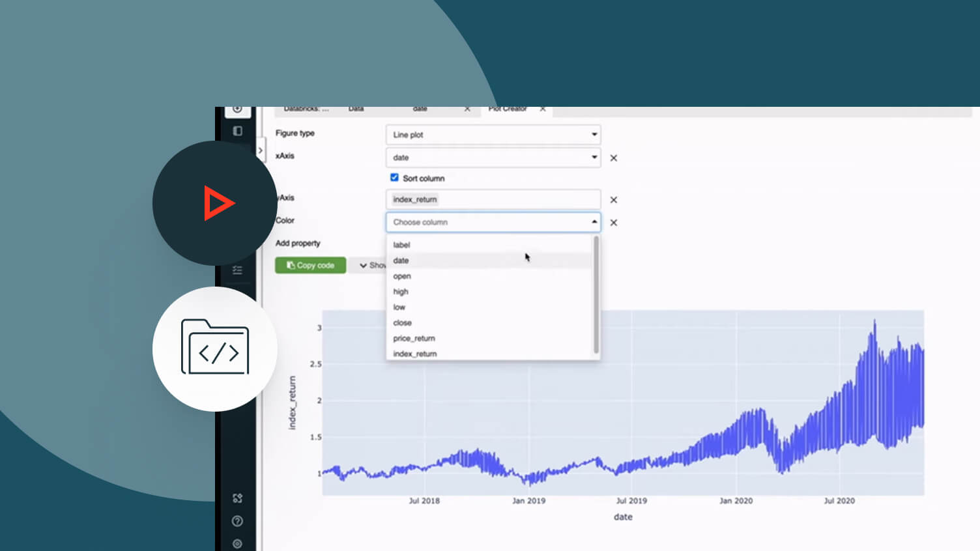
Task: Click the dropdown list scrollbar
Action: point(596,294)
